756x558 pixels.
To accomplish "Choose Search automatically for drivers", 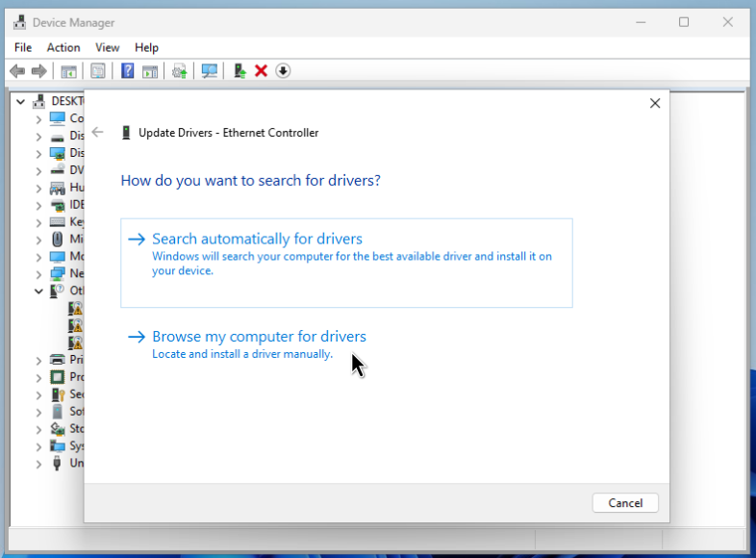I will click(x=257, y=240).
